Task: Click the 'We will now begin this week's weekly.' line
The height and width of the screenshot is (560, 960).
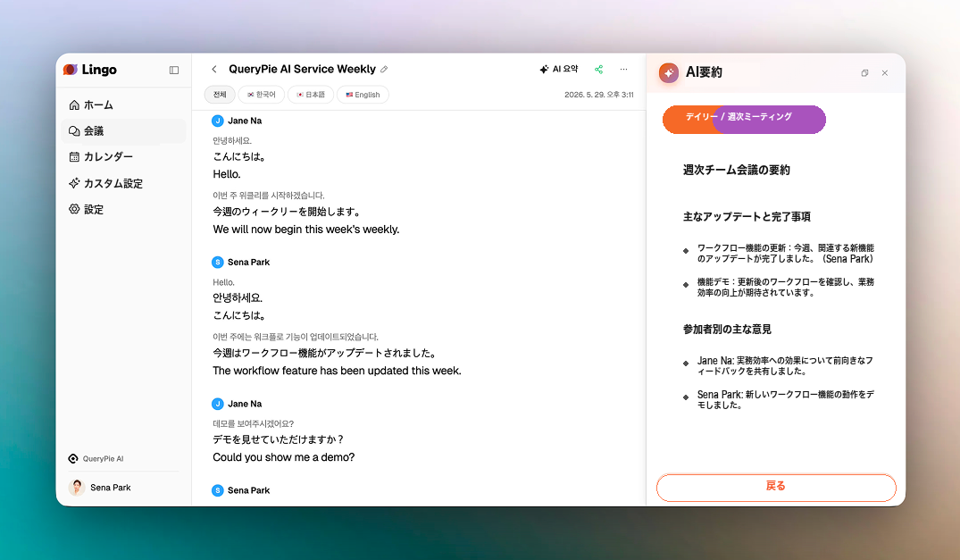Action: (306, 230)
